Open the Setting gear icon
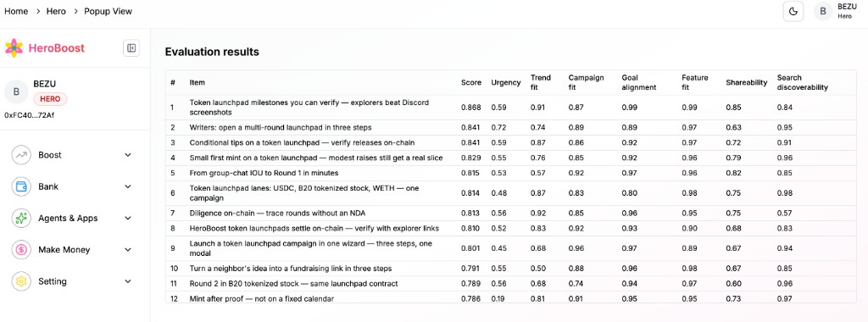 click(21, 281)
